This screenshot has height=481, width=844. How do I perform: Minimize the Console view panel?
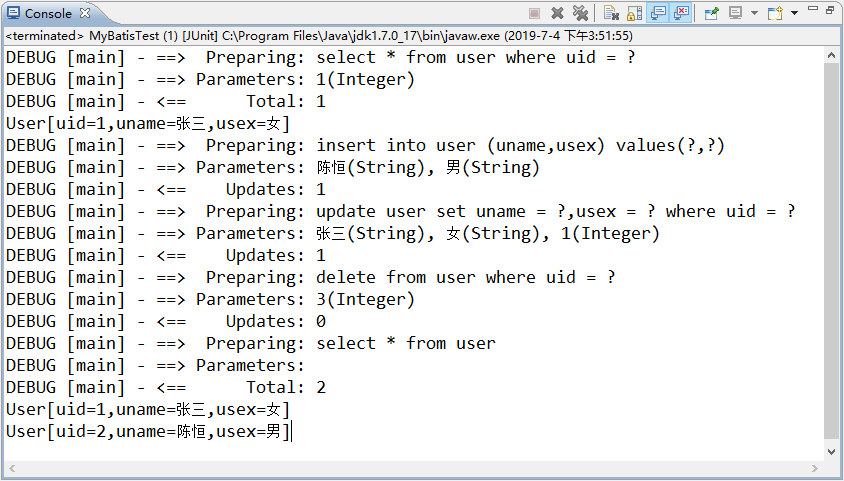click(812, 10)
